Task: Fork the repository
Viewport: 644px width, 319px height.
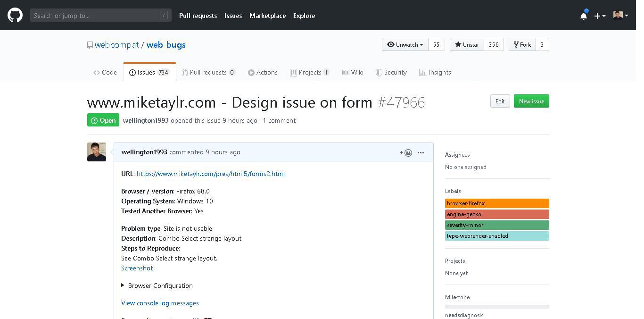Action: [522, 44]
